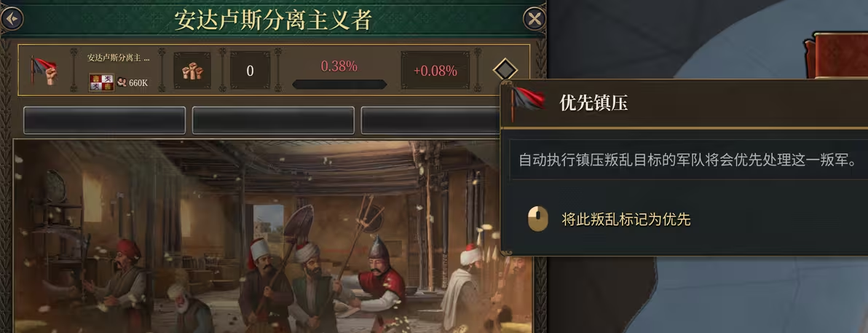Screen dimensions: 868x333
Task: Select the +0.08% growth box
Action: pyautogui.click(x=435, y=71)
